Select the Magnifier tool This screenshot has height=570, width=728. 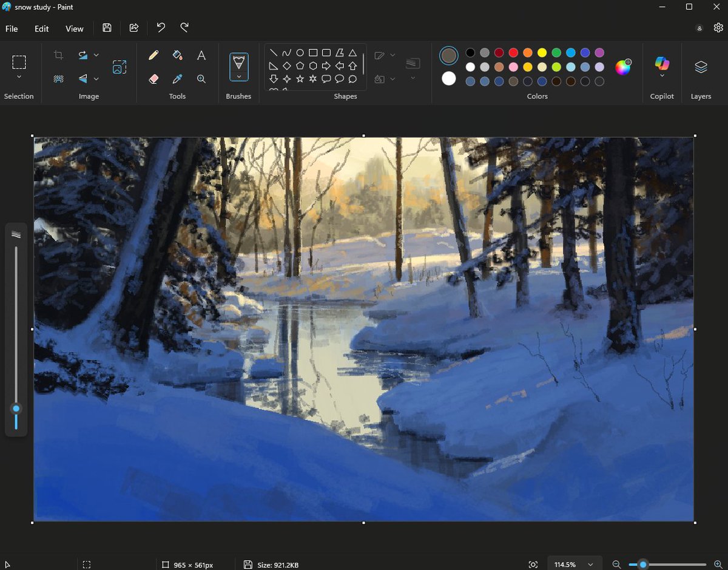(x=201, y=79)
